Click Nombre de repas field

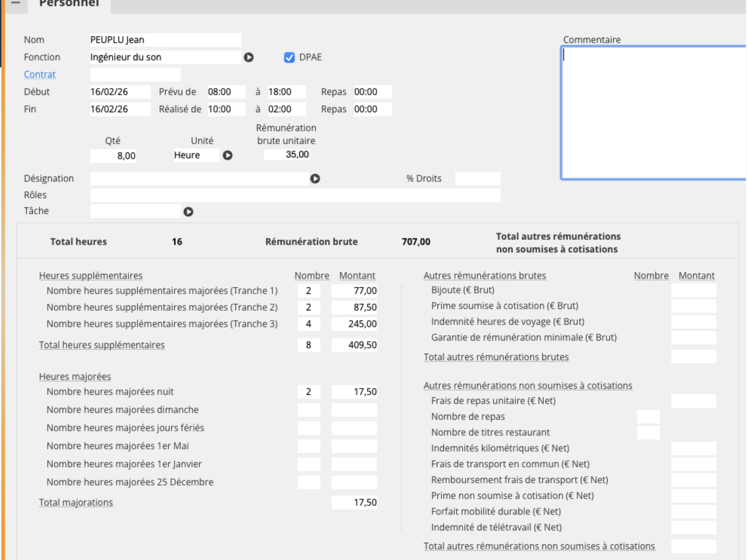[x=648, y=417]
